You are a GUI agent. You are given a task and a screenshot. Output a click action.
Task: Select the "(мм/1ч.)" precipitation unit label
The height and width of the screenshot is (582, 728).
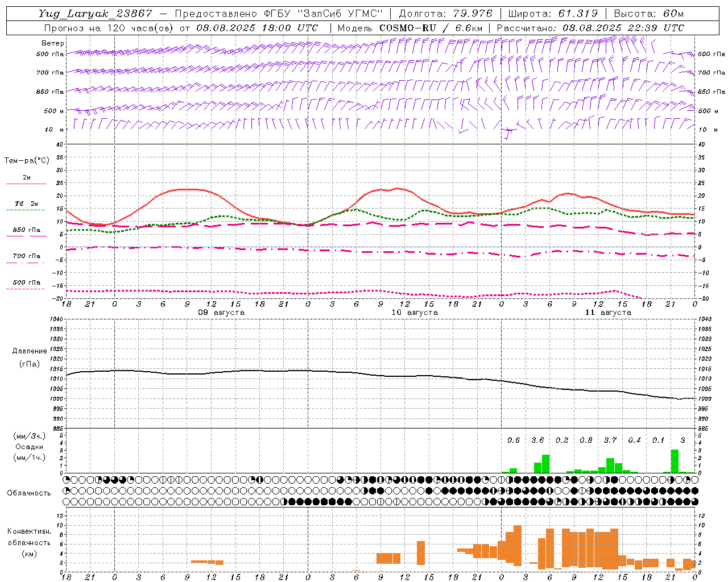point(29,458)
